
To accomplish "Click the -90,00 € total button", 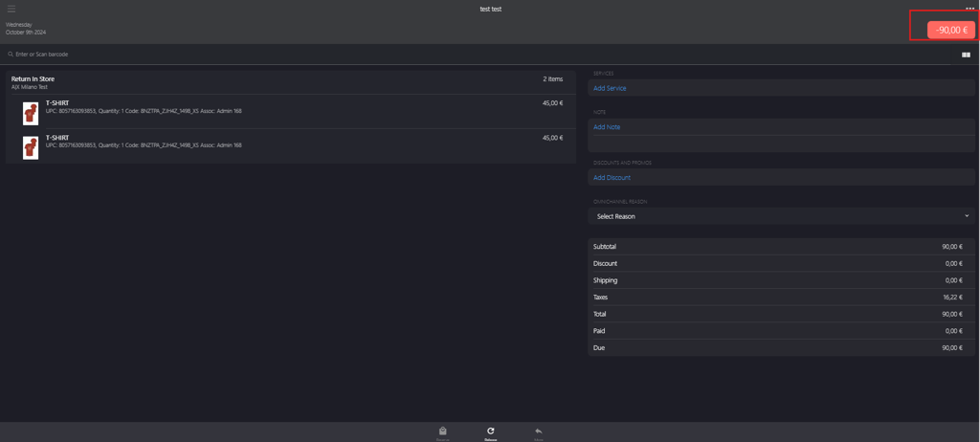I will click(x=950, y=30).
